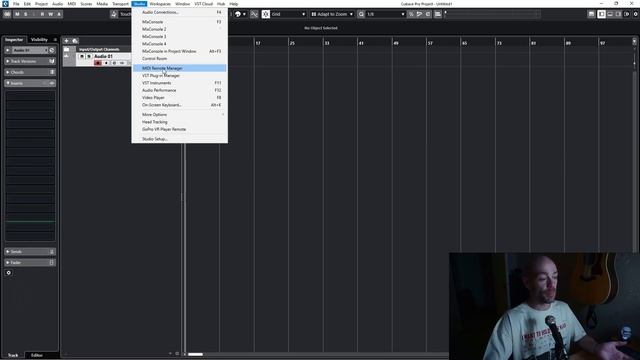This screenshot has height=360, width=640.
Task: Solo the Audio 01 track
Action: point(89,56)
